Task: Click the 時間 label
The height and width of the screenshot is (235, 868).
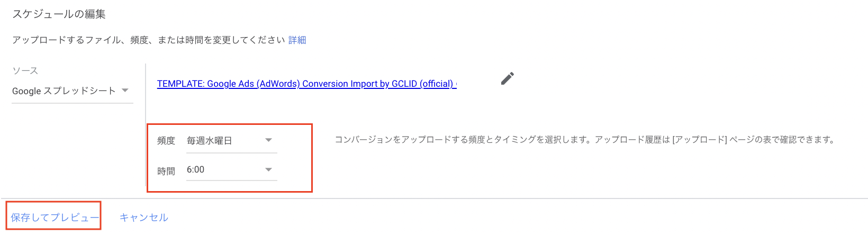Action: [166, 171]
